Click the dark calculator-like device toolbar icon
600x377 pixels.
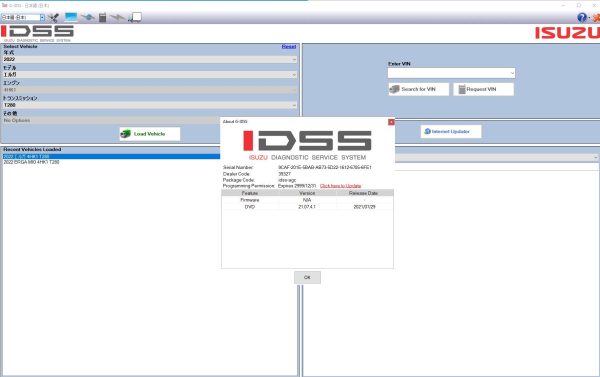click(x=102, y=17)
